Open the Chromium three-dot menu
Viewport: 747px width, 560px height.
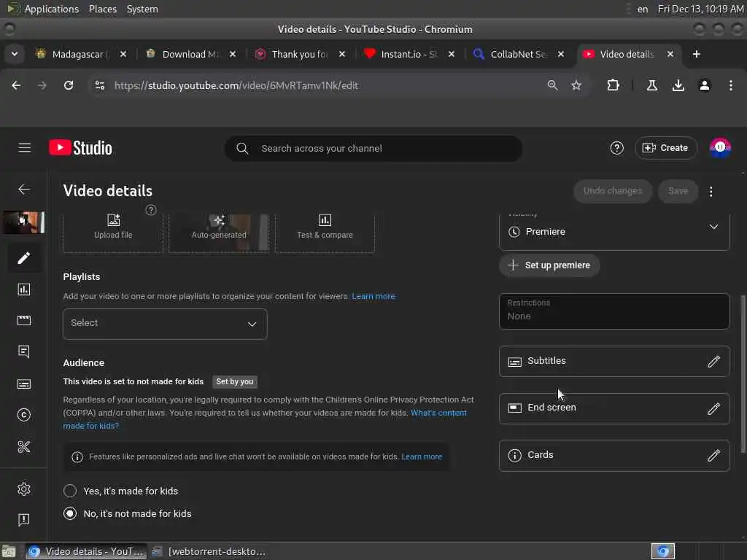(x=730, y=85)
